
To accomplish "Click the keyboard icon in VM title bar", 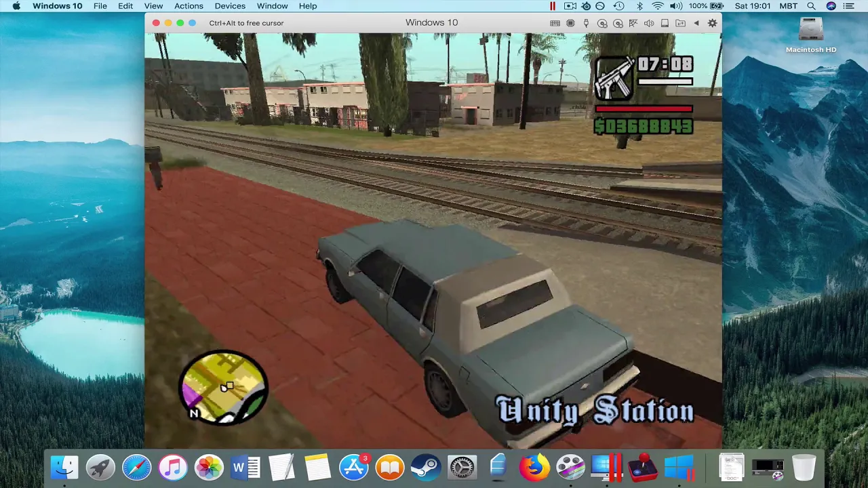I will [555, 23].
